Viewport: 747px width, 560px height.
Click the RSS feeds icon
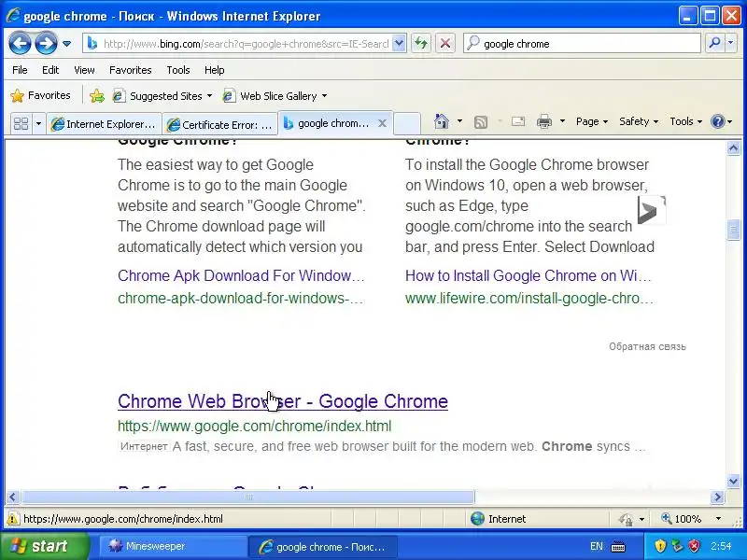(481, 122)
